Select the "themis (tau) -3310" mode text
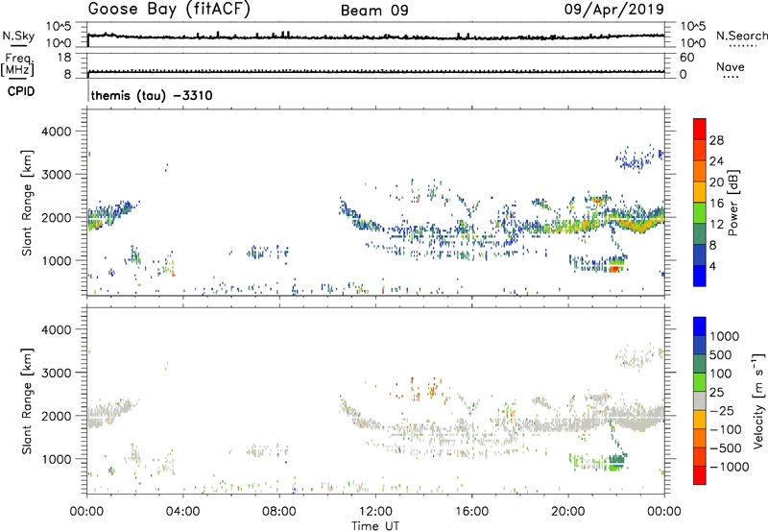Screen dimensions: 768x532 (152, 95)
